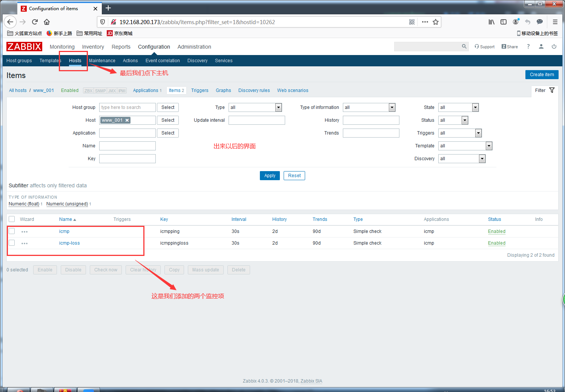Click the Zabbix search magnifier icon

click(x=464, y=46)
